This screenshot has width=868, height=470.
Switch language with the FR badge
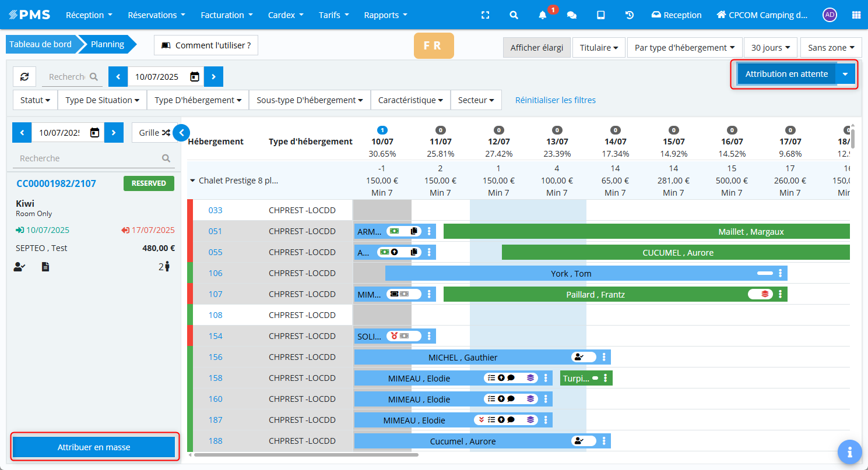pyautogui.click(x=433, y=45)
